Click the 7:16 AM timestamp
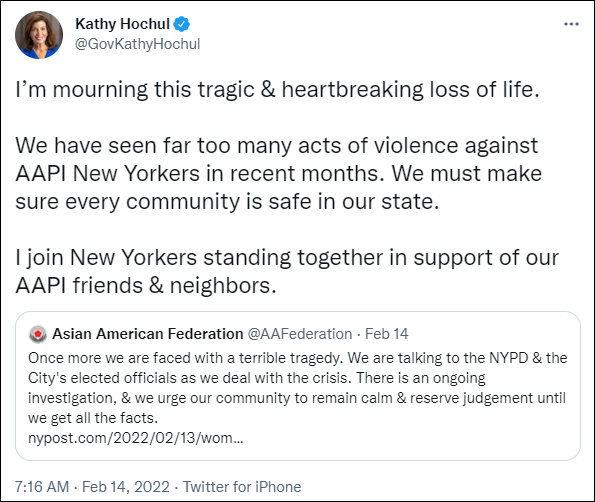Image resolution: width=595 pixels, height=502 pixels. tap(42, 486)
